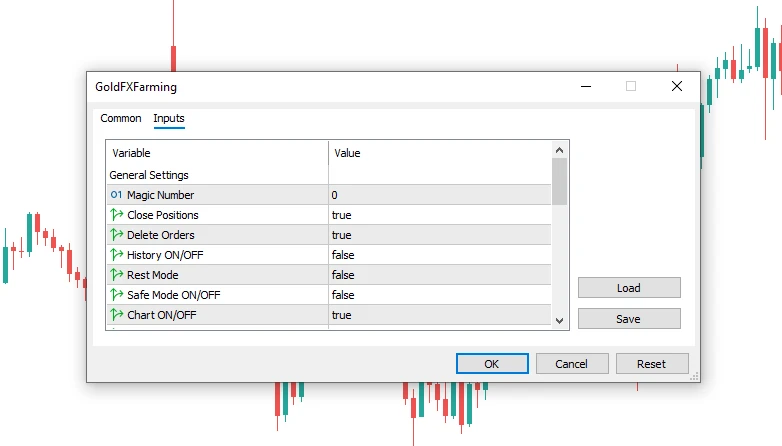782x446 pixels.
Task: Open the Delete Orders value dropdown
Action: tap(440, 235)
